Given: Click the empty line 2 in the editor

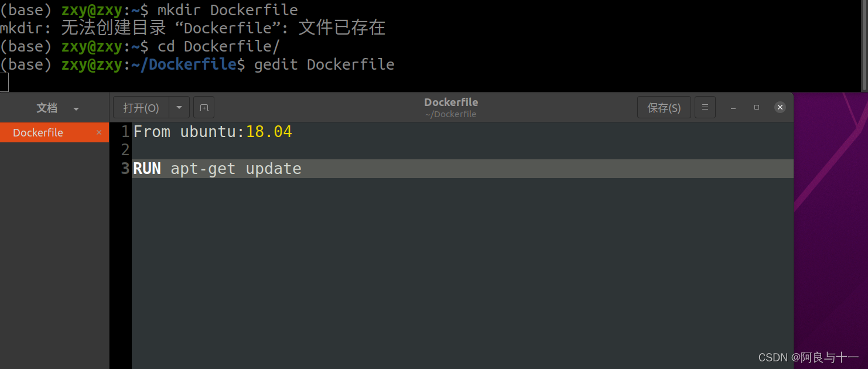Looking at the screenshot, I should tap(234, 150).
